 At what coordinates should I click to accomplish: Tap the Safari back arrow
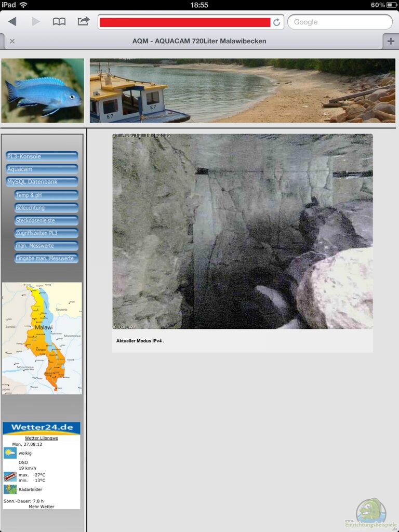pyautogui.click(x=12, y=21)
